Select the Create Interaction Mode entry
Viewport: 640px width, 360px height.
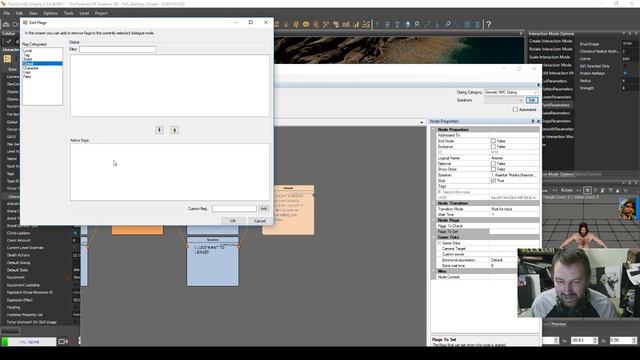[550, 41]
